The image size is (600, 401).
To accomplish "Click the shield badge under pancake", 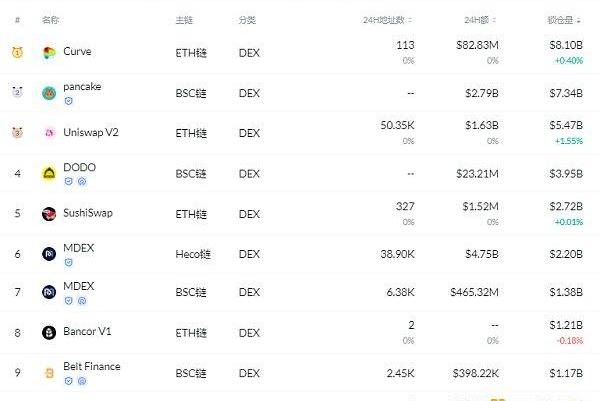I will coord(68,101).
